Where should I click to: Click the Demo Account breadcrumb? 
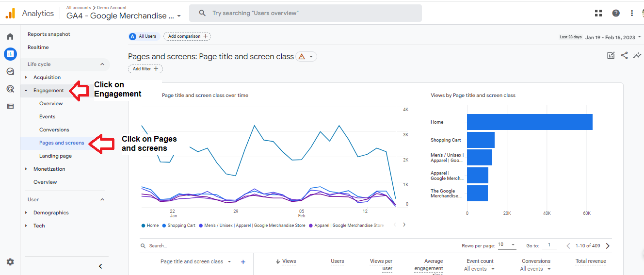111,8
